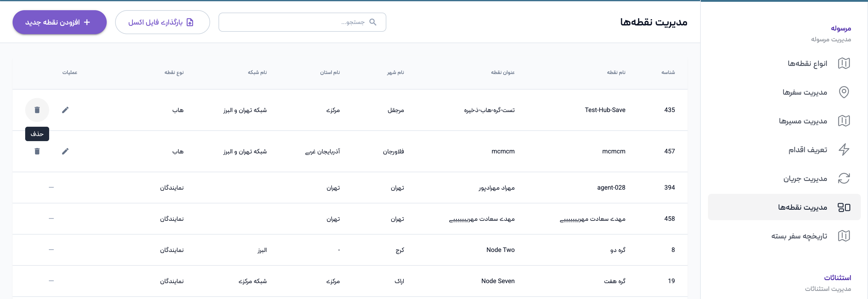Edit the mcmcm point with pencil icon
The height and width of the screenshot is (299, 868).
tap(65, 151)
